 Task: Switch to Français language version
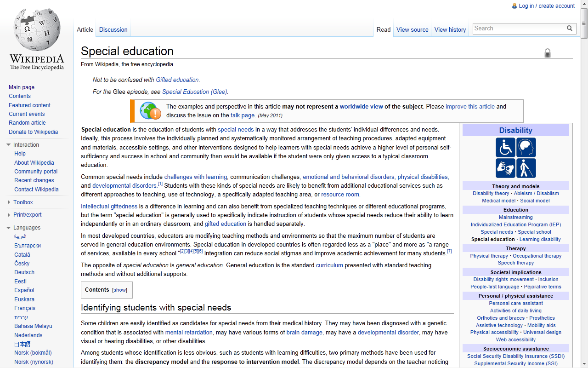click(25, 308)
